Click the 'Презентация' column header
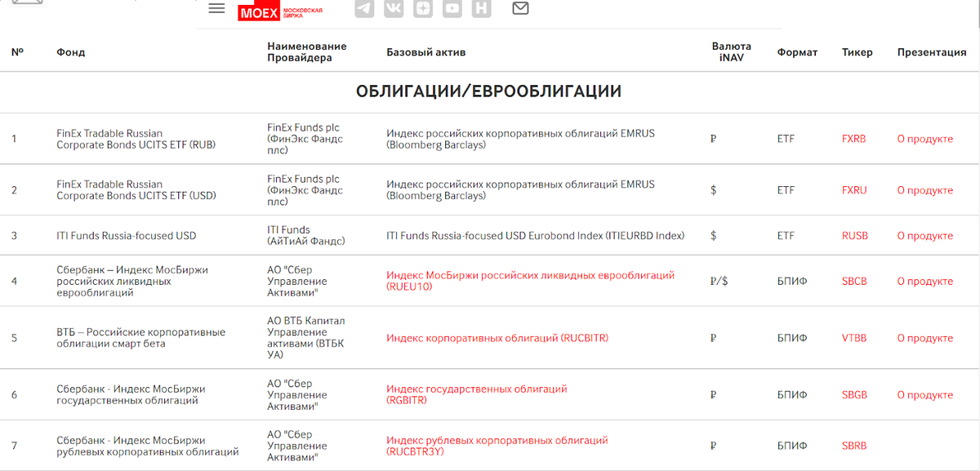The height and width of the screenshot is (471, 980). tap(932, 52)
